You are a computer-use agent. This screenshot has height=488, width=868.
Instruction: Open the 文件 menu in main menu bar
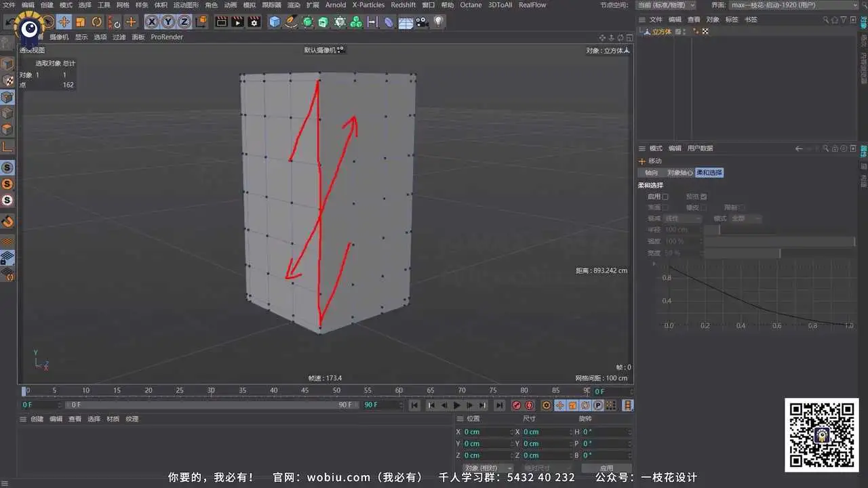click(9, 5)
